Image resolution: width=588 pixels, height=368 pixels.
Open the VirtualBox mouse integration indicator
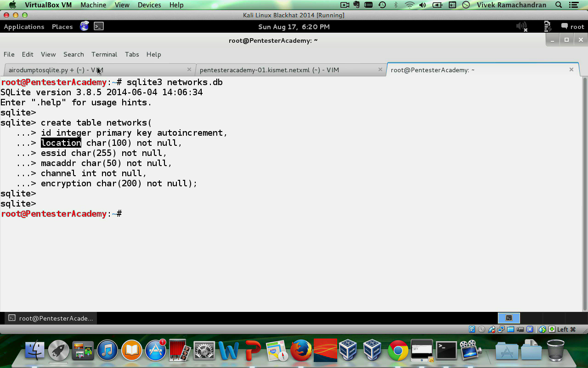click(543, 329)
